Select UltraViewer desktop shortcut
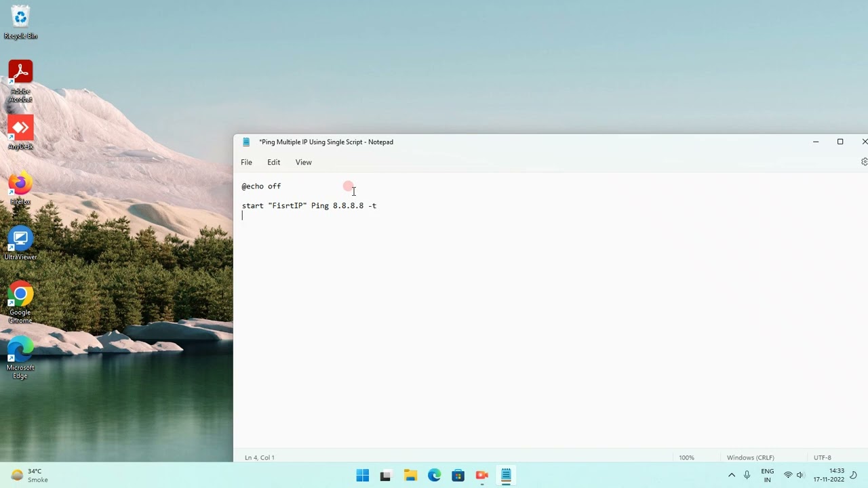The image size is (868, 488). (20, 244)
